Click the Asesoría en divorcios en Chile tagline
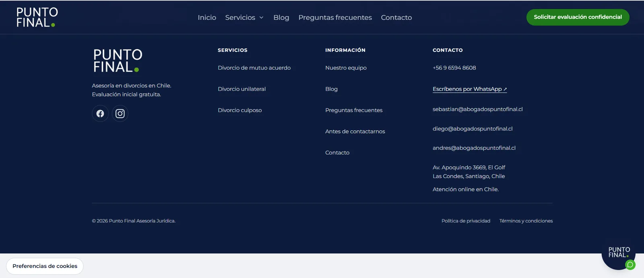The image size is (644, 278). tap(132, 90)
